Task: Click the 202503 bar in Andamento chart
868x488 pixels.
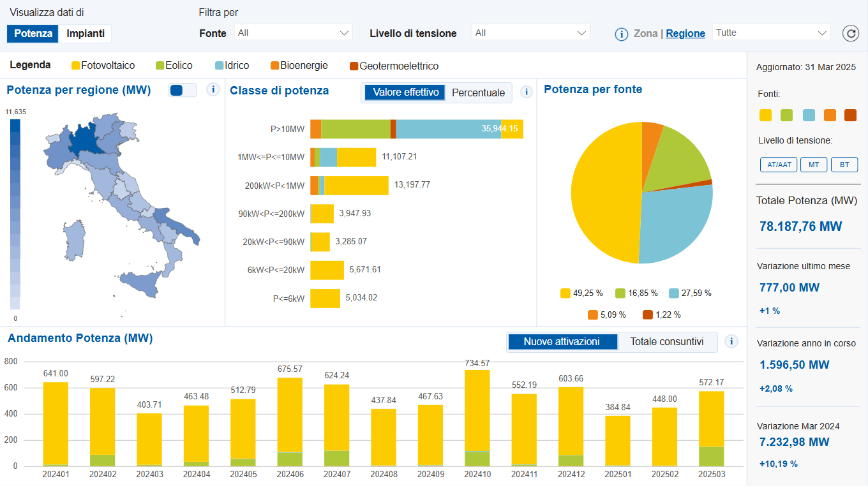Action: (x=711, y=429)
